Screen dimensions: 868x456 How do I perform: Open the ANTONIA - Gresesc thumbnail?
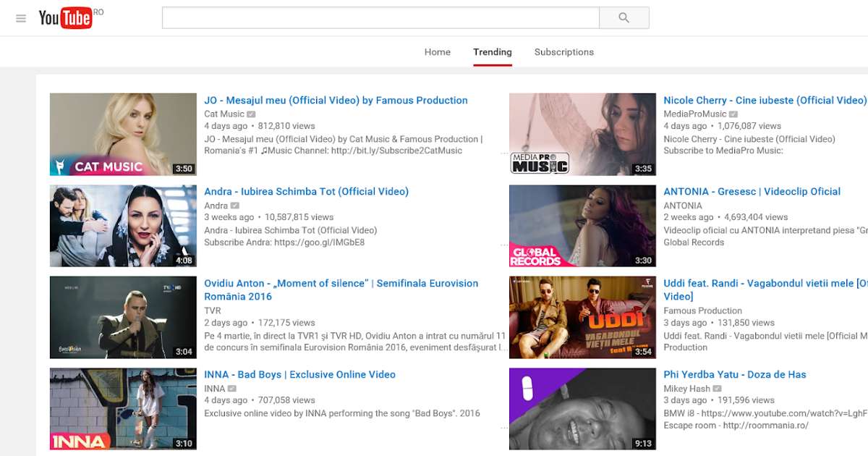582,227
